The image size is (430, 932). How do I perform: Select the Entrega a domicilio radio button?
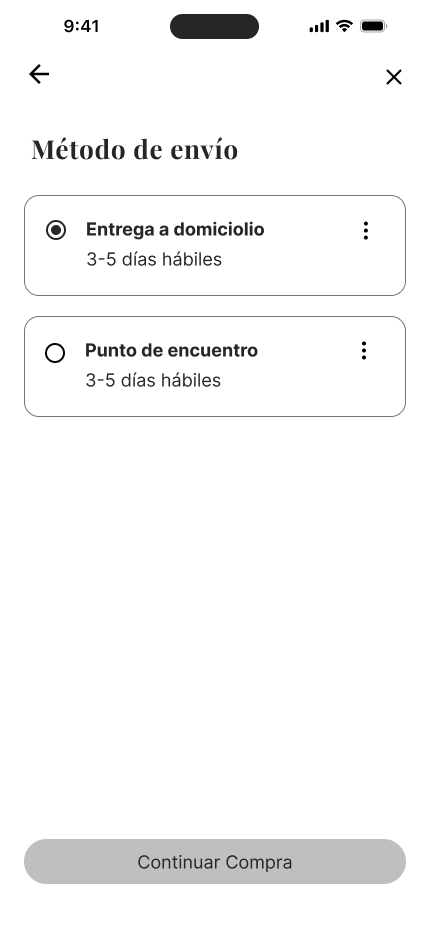click(56, 230)
